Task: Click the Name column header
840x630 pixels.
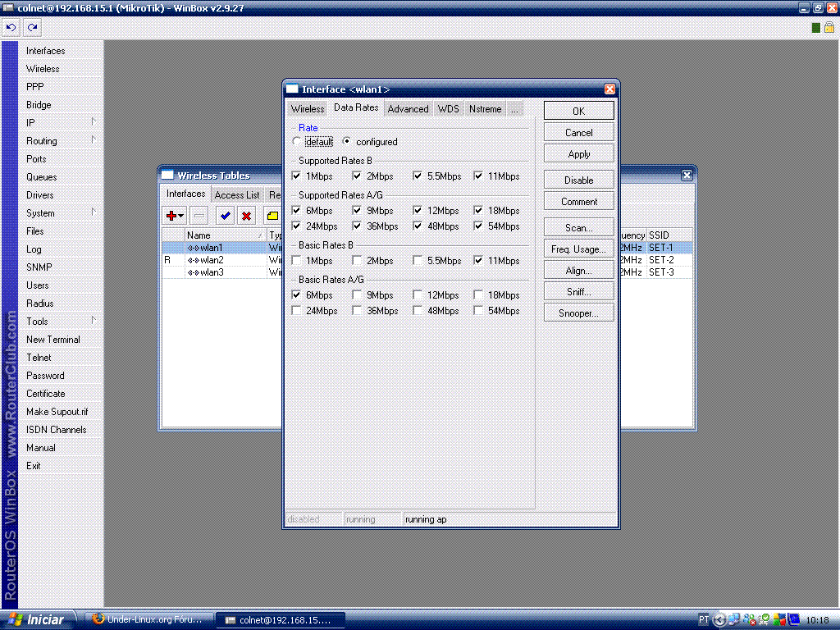Action: coord(226,235)
